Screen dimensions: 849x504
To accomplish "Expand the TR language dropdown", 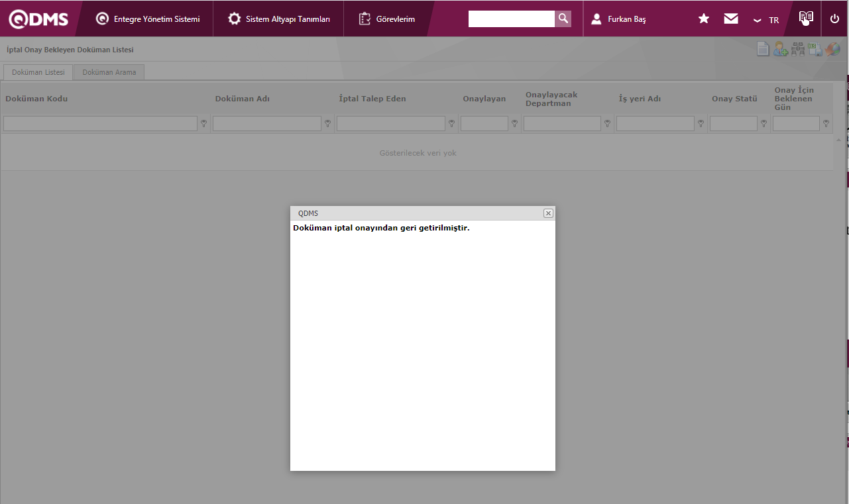I will tap(766, 20).
